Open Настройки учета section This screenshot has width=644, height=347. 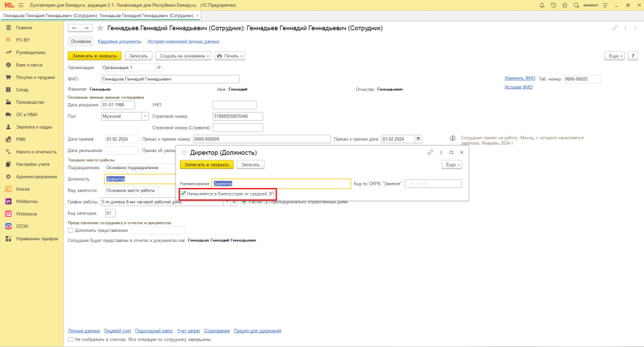click(x=33, y=164)
